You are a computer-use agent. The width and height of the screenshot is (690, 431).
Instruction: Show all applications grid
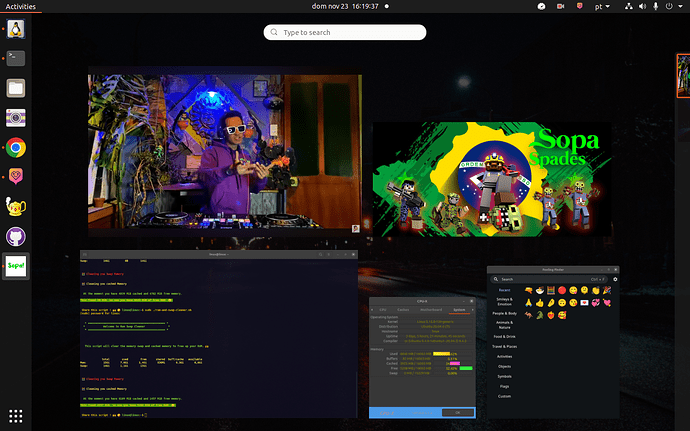pos(16,415)
